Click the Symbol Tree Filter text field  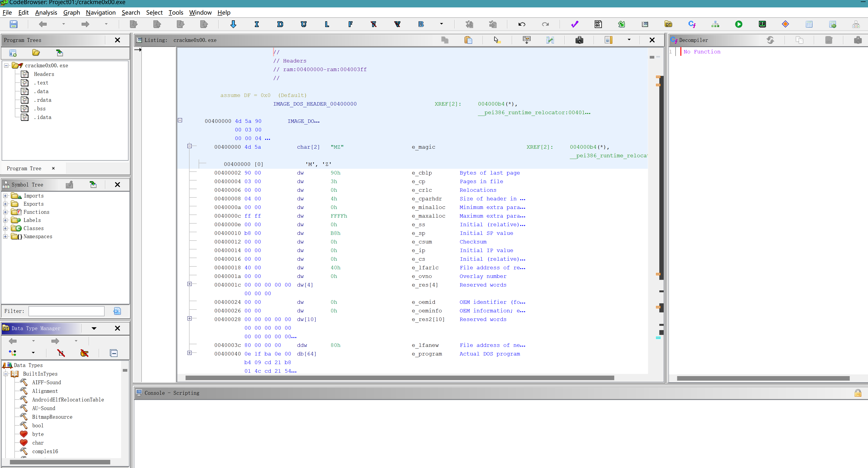[x=66, y=311]
